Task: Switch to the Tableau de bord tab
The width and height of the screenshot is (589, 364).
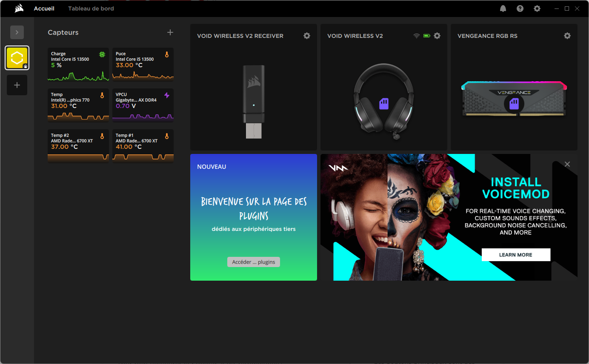Action: coord(91,9)
